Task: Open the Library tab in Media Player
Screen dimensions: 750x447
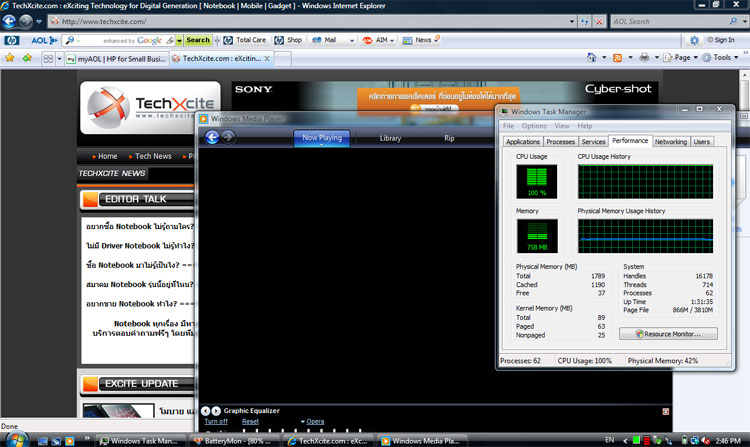Action: (390, 138)
